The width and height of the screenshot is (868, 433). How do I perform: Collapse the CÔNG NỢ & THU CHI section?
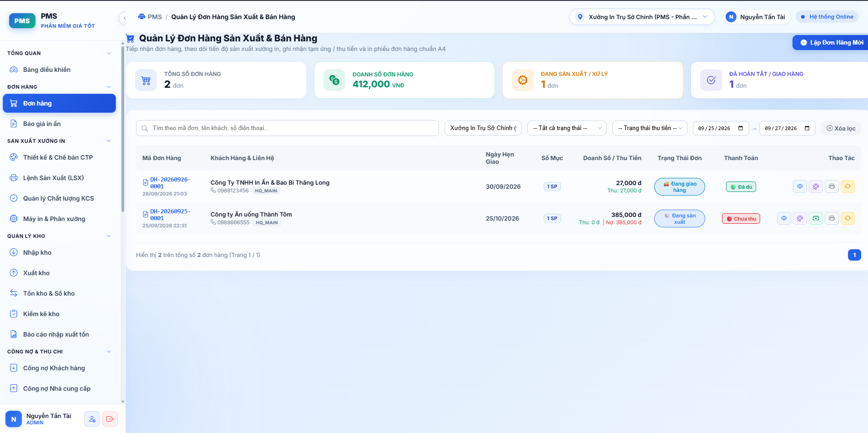109,352
